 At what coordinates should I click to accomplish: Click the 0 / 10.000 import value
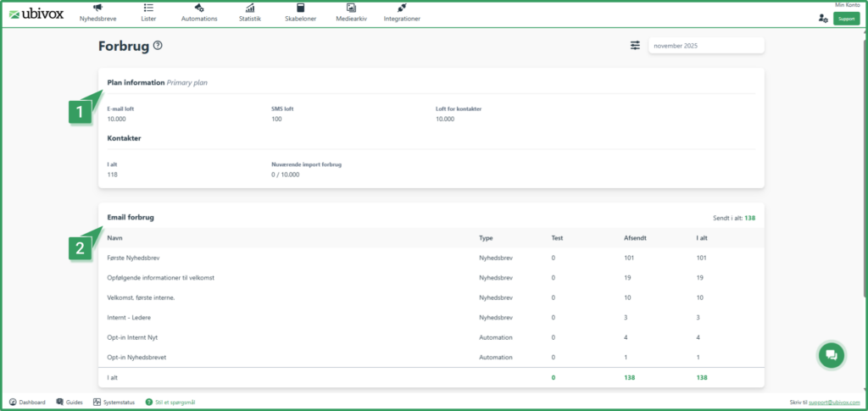coord(285,175)
